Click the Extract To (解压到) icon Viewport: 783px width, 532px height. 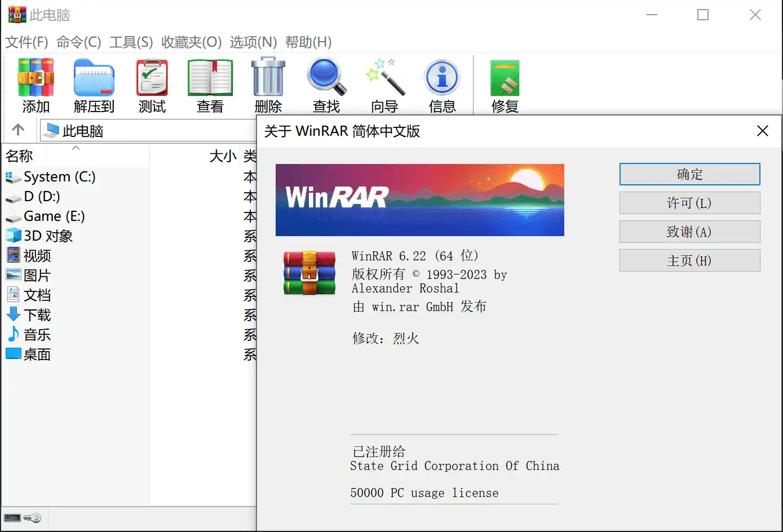pos(94,85)
